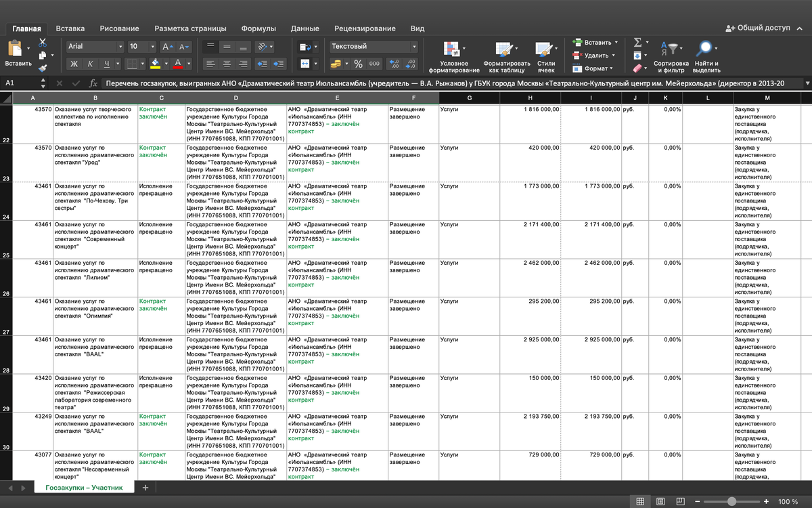
Task: Open the fill color dropdown arrow
Action: (x=166, y=64)
